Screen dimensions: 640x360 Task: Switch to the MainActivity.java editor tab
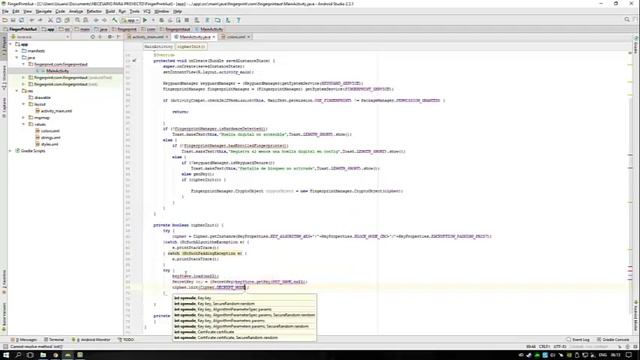(195, 37)
